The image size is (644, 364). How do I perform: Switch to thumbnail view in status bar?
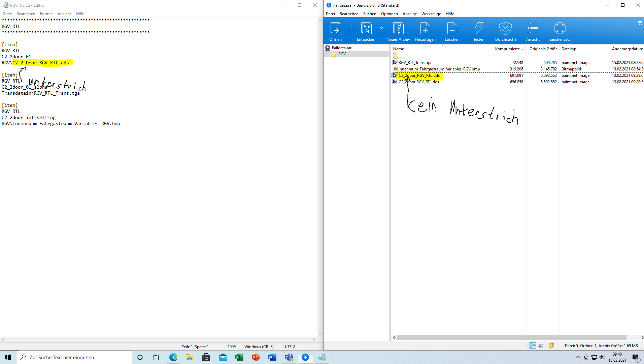[x=541, y=346]
